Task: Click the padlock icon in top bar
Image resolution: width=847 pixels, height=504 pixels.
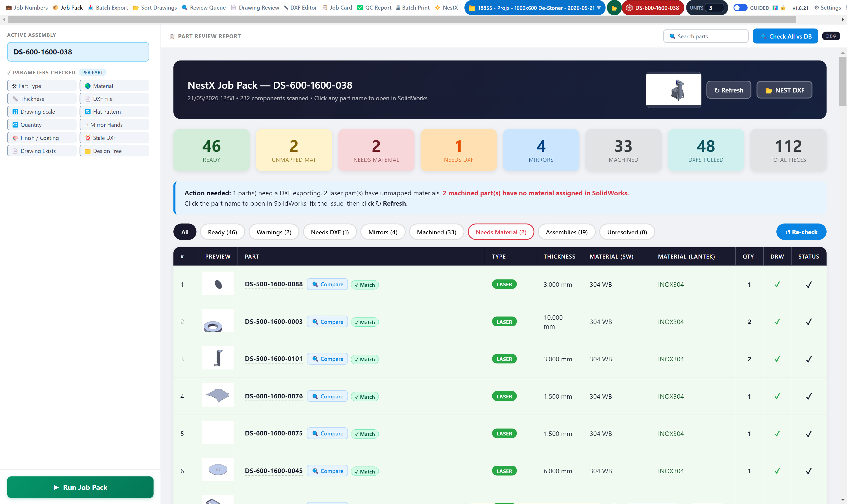Action: (783, 8)
